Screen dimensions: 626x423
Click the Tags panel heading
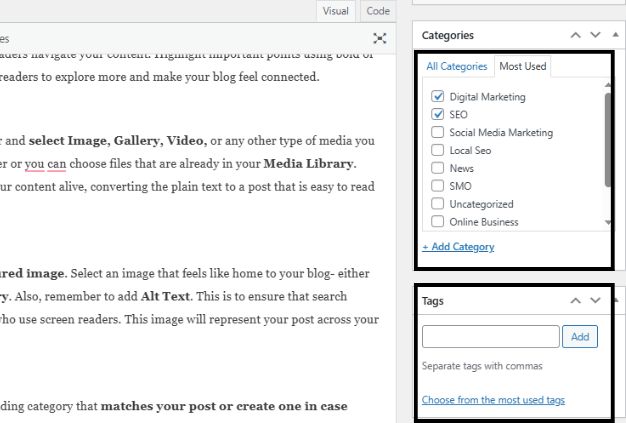coord(433,301)
